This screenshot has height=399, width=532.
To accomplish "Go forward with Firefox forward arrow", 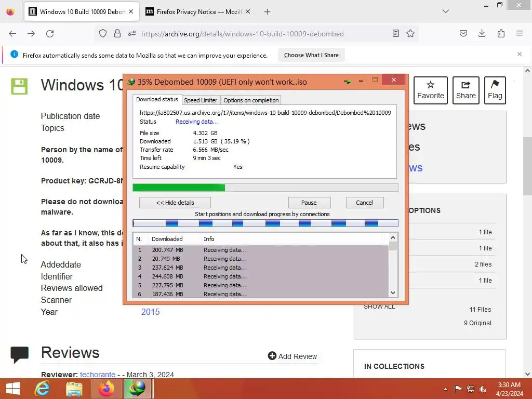I will [31, 34].
